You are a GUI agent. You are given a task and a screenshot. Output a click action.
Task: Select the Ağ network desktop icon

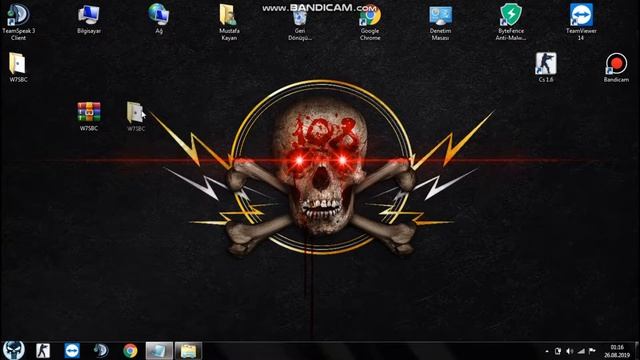[159, 19]
